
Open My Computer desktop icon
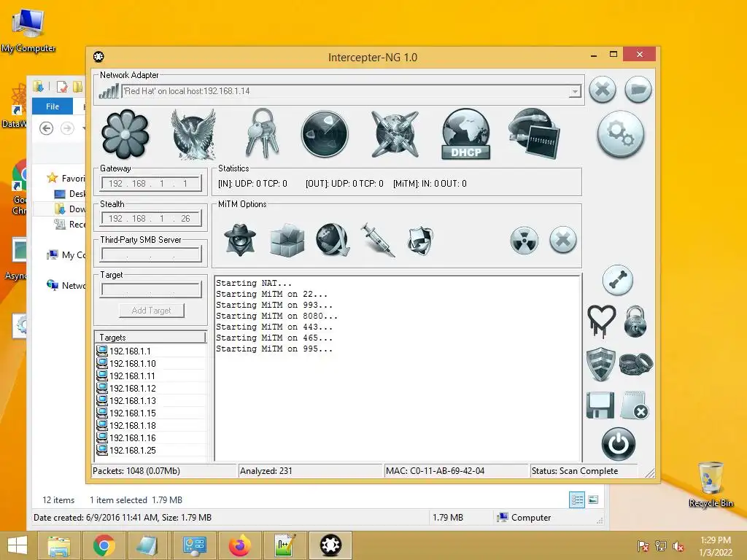coord(28,31)
